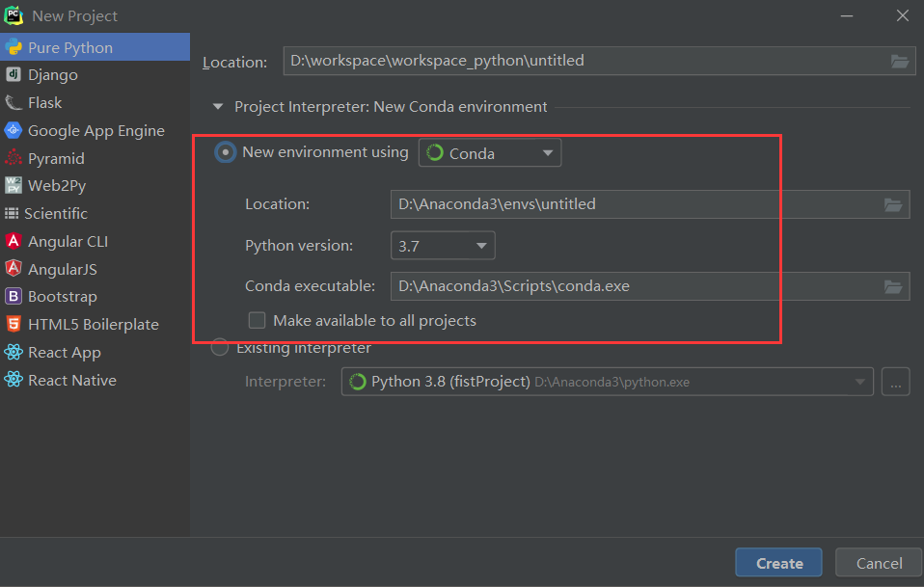This screenshot has height=587, width=924.
Task: Click the Angular CLI shield icon
Action: pos(13,241)
